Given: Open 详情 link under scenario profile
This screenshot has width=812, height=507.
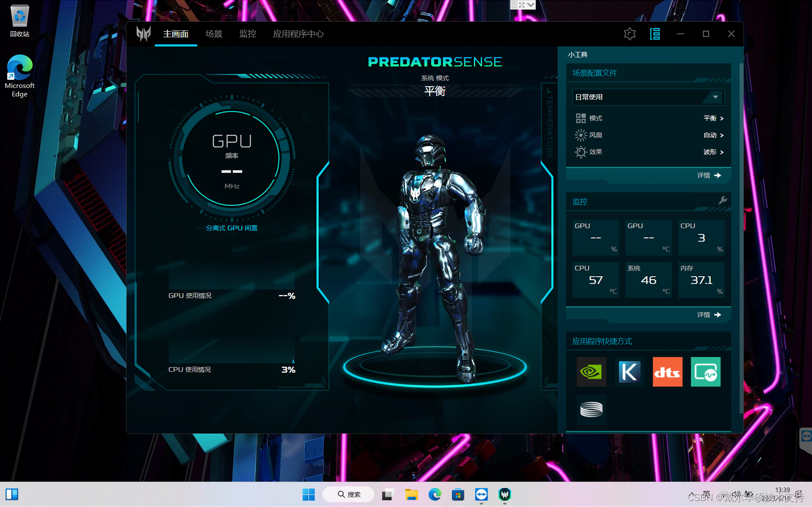Looking at the screenshot, I should pyautogui.click(x=709, y=176).
